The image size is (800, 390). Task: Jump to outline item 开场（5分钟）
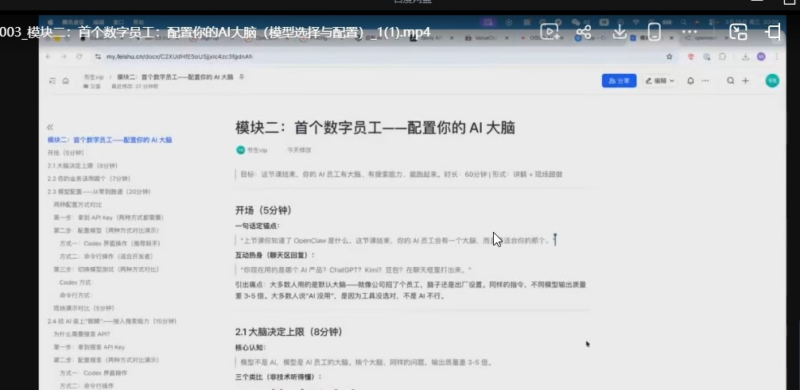pos(66,153)
